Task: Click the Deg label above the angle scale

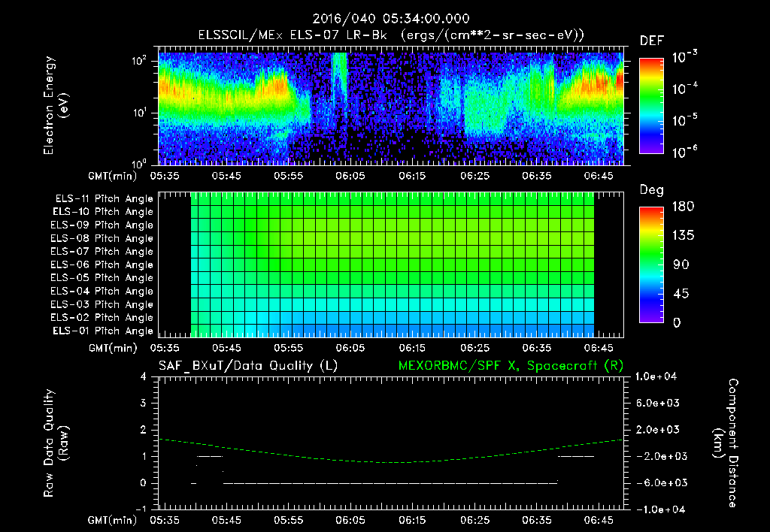Action: [x=651, y=190]
